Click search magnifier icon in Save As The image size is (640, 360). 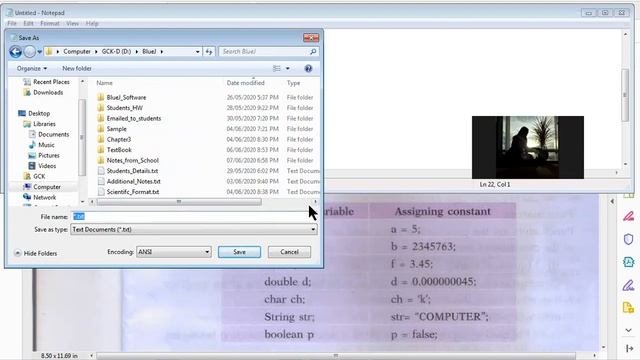313,51
